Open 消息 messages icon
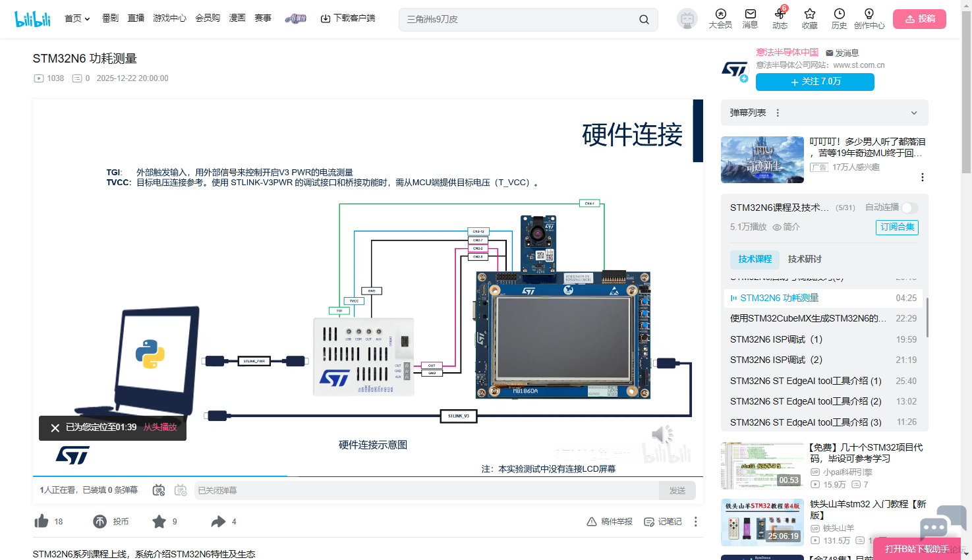This screenshot has width=972, height=560. point(750,18)
